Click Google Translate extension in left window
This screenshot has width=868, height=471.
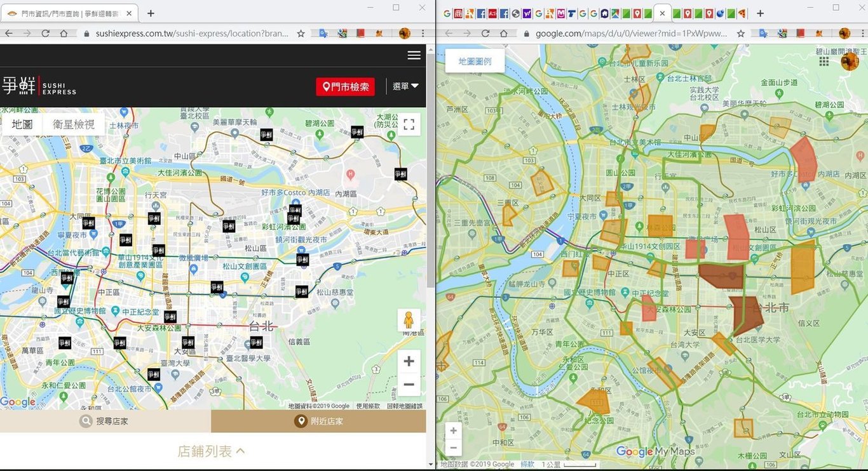324,33
